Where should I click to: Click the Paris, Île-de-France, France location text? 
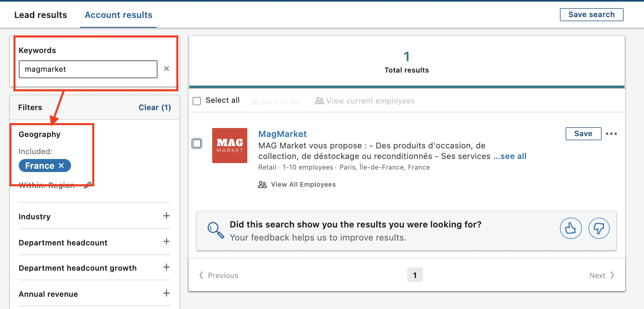384,168
